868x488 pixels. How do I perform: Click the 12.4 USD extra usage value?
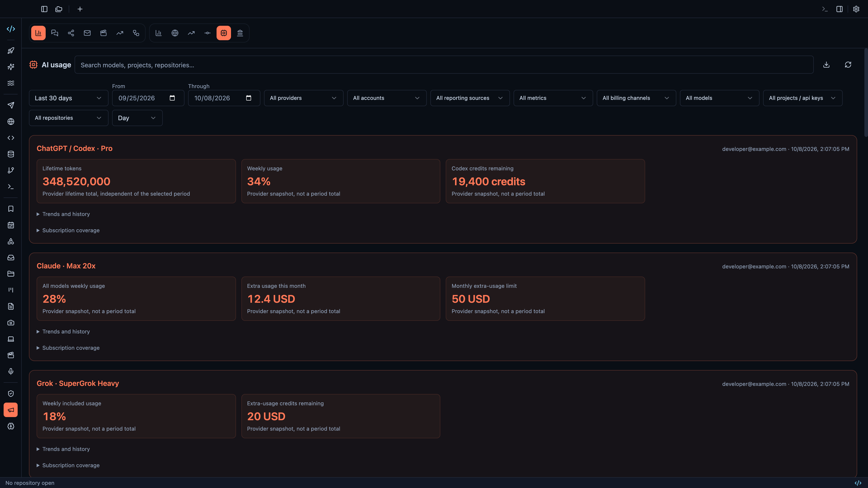pyautogui.click(x=271, y=299)
